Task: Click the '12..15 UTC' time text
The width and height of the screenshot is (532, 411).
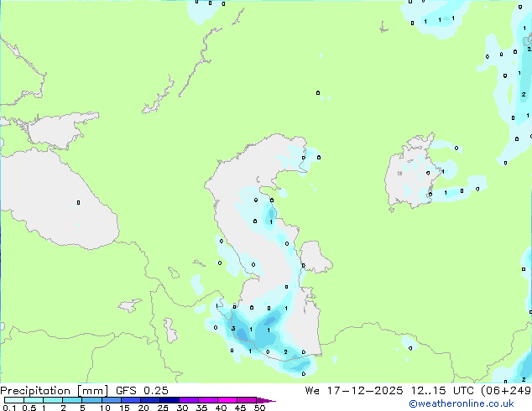Action: pyautogui.click(x=442, y=391)
